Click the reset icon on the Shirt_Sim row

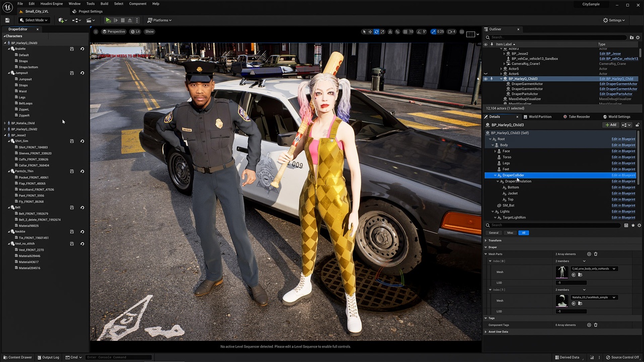point(83,141)
